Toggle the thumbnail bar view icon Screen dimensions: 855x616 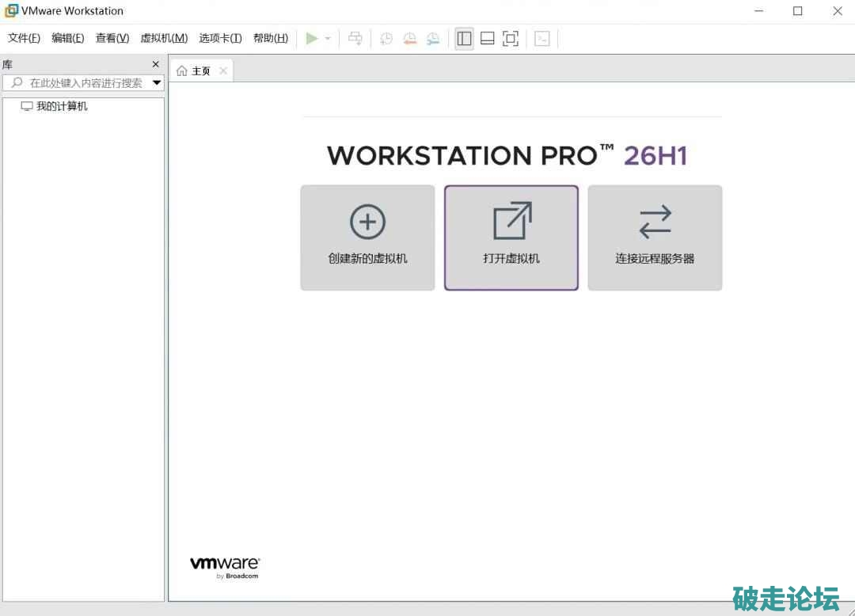click(487, 38)
